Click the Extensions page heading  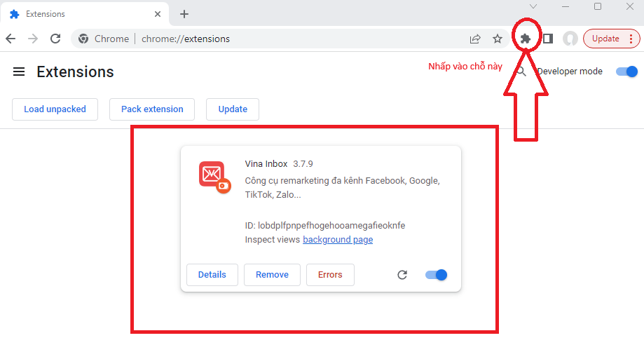(75, 72)
